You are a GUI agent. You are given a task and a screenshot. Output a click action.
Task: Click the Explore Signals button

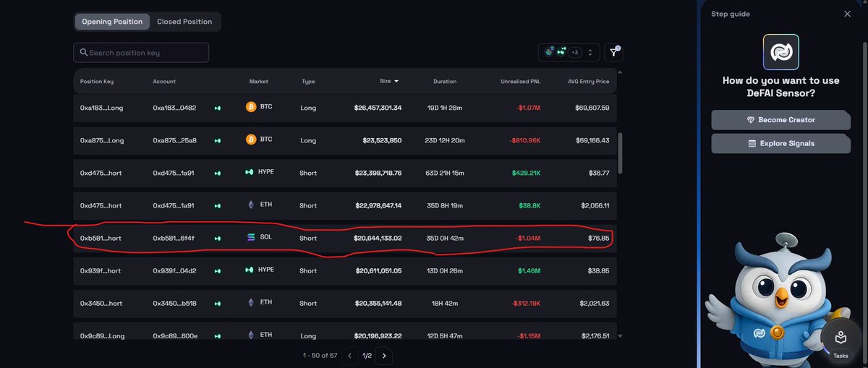pos(780,143)
